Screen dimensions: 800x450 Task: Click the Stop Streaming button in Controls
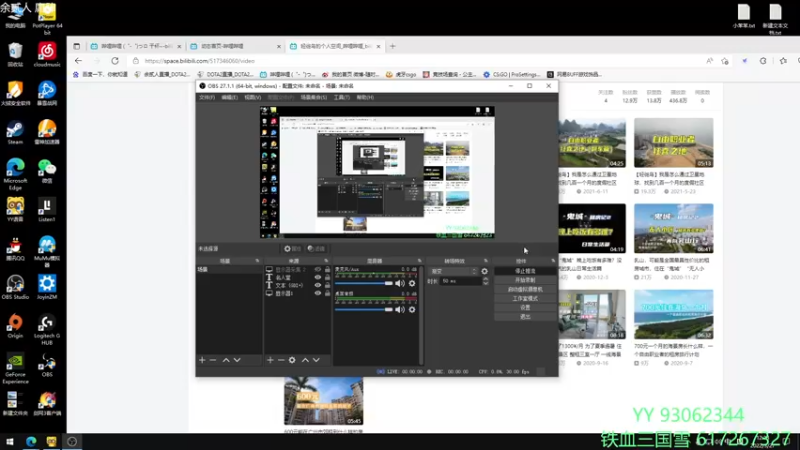525,271
